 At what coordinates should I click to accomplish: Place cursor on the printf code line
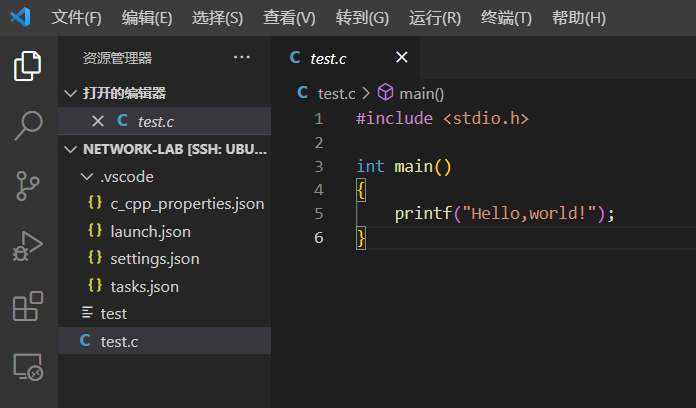coord(503,213)
